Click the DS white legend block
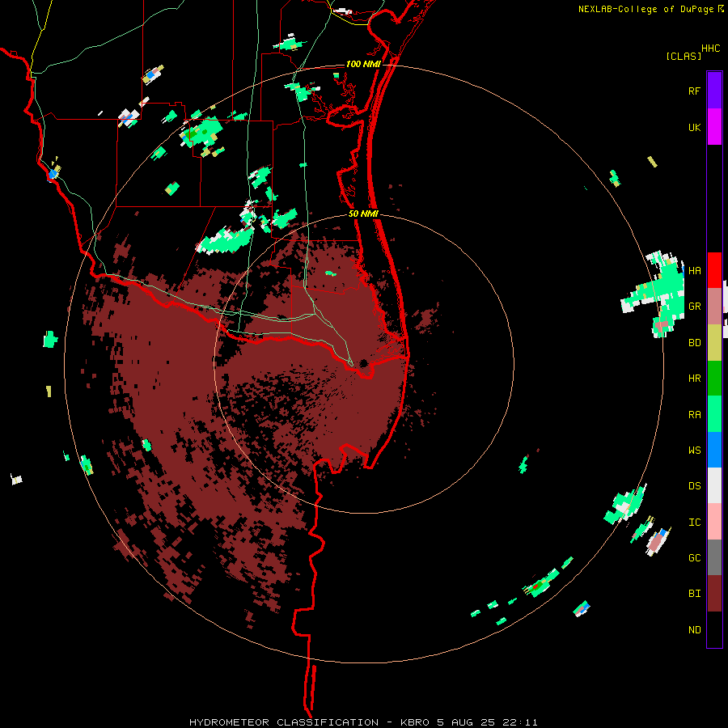728x728 pixels. pos(714,485)
